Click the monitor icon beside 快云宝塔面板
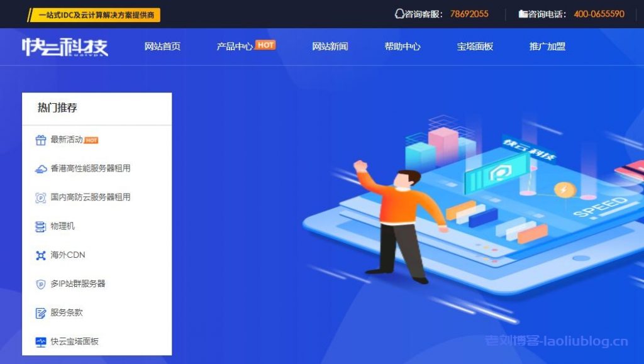 41,342
